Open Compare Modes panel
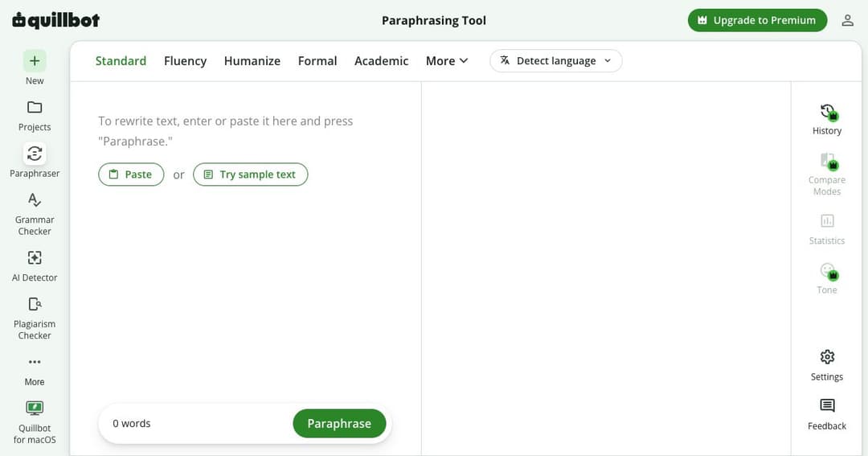This screenshot has width=868, height=456. (x=827, y=174)
